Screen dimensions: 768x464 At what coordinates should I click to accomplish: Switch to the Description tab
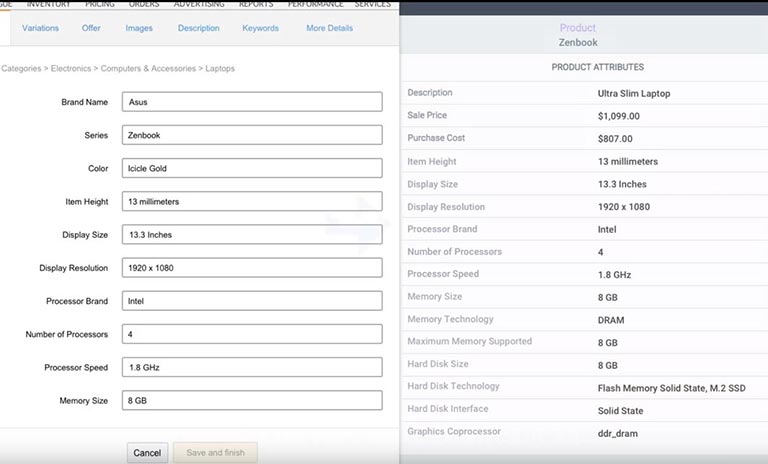point(198,28)
